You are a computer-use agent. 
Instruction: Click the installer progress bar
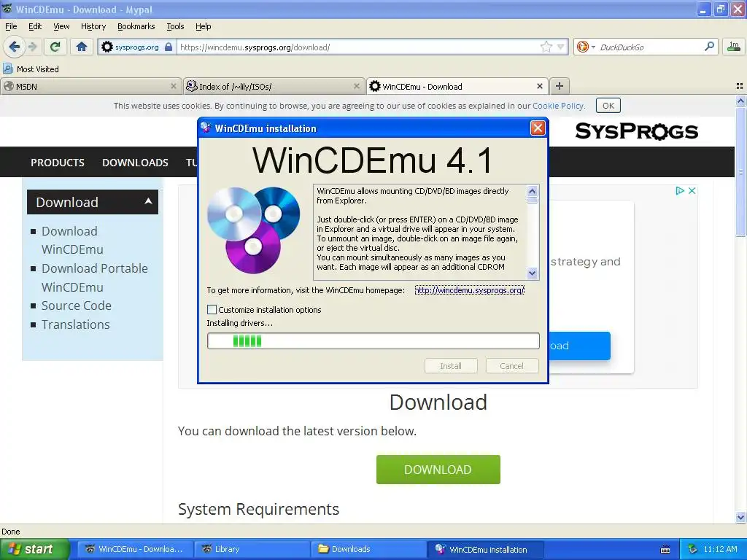coord(373,341)
